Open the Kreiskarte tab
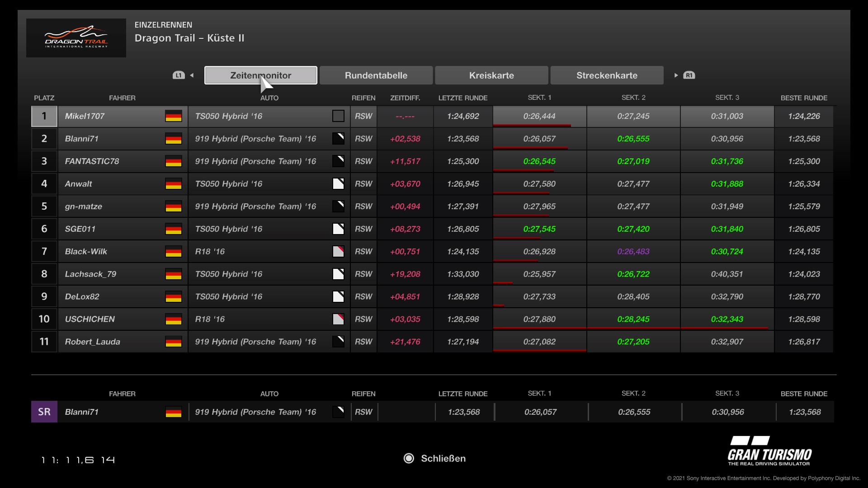The image size is (868, 488). 491,75
